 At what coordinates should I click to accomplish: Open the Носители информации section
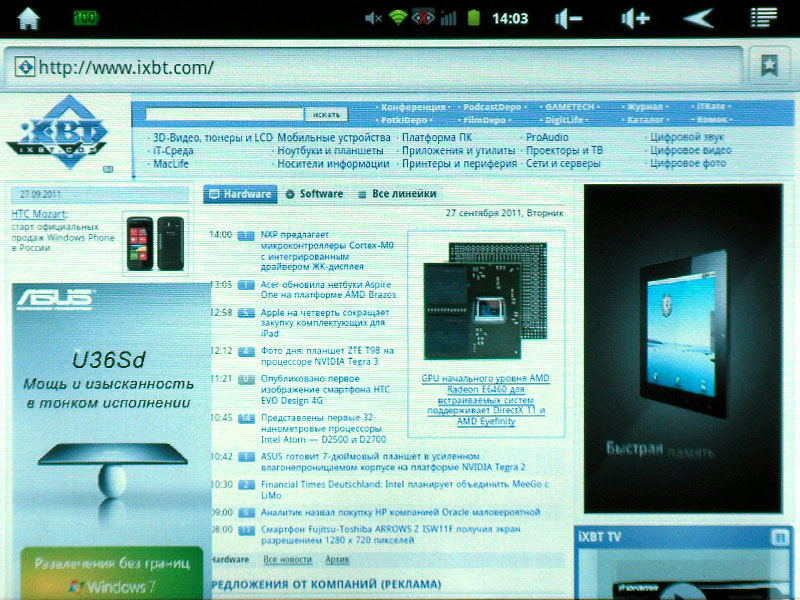333,164
